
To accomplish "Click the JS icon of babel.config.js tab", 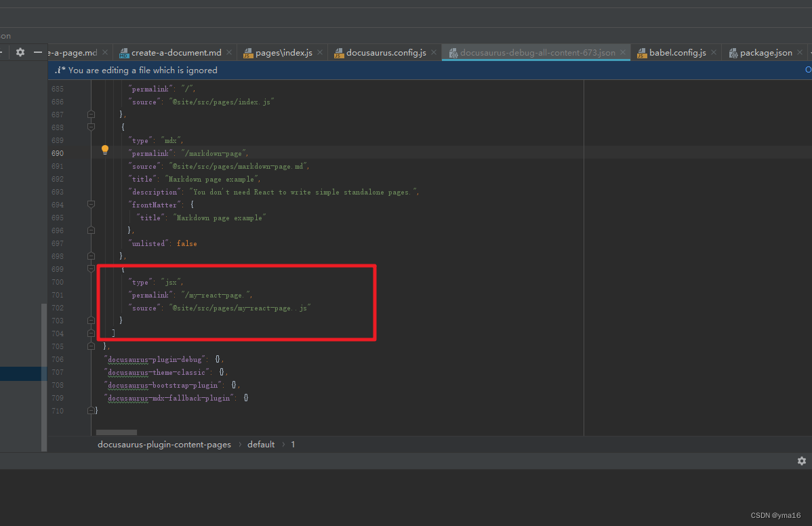I will pyautogui.click(x=642, y=53).
